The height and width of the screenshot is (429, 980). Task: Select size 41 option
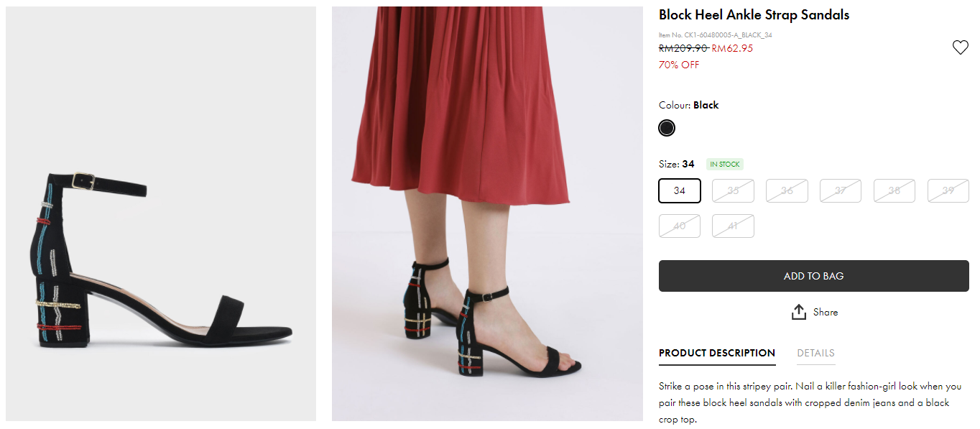[733, 226]
